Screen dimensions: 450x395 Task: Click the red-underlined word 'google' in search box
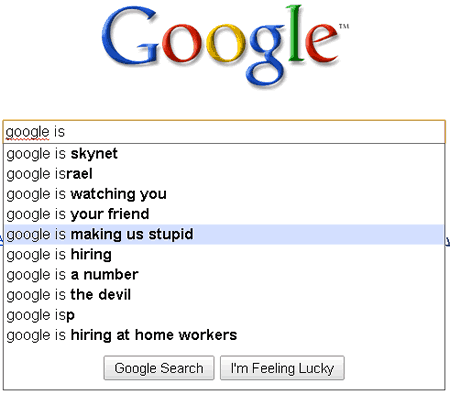coord(27,132)
